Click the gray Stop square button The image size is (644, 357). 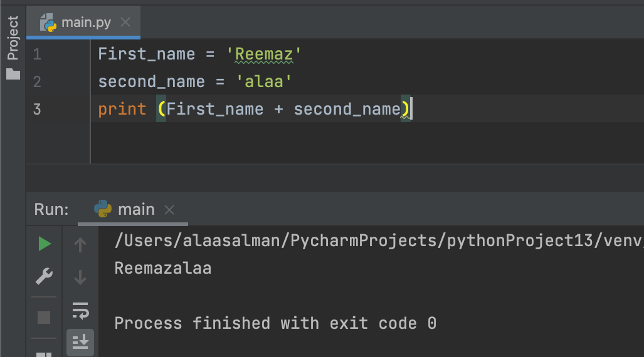pyautogui.click(x=44, y=317)
